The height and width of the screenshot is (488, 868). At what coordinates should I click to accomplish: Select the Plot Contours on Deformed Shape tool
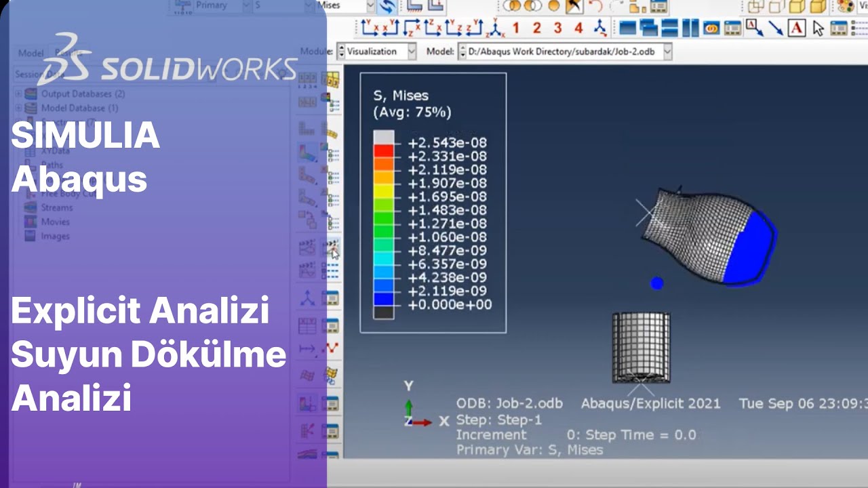pos(307,151)
